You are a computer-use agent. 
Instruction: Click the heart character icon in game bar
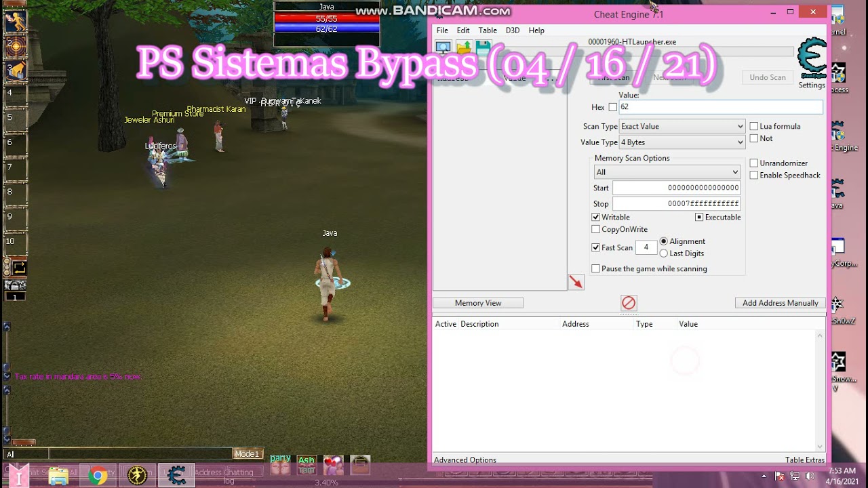[333, 464]
